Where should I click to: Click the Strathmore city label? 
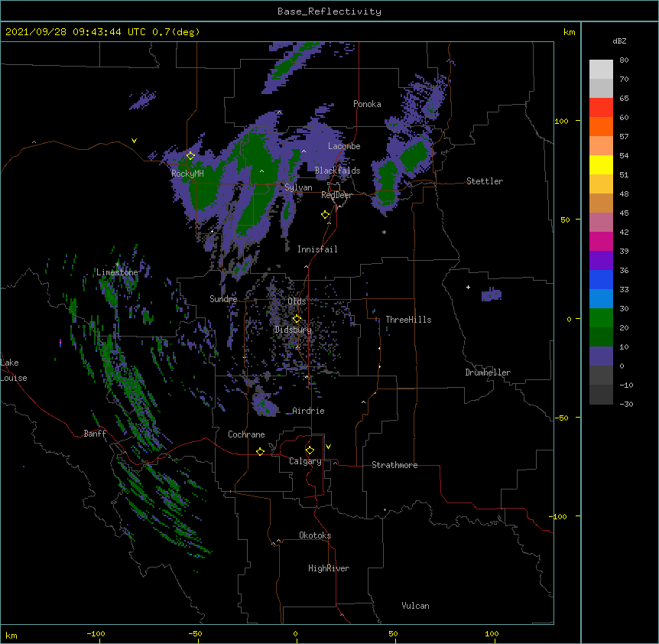pyautogui.click(x=394, y=465)
